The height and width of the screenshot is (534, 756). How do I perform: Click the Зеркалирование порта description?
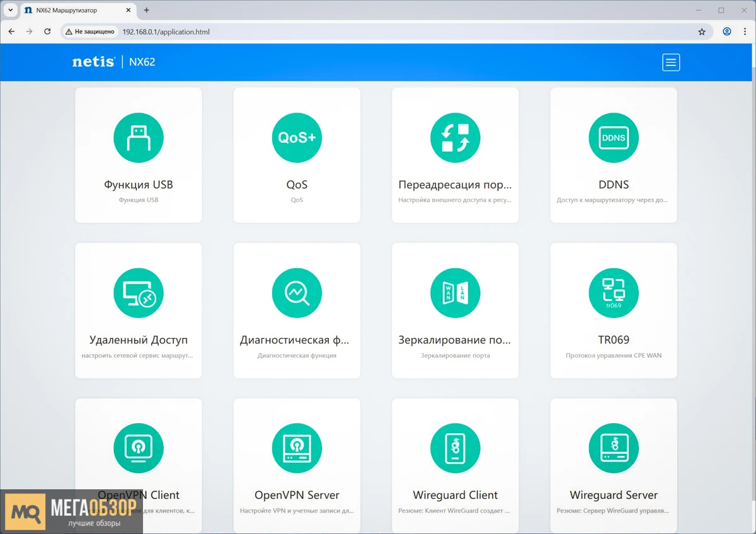tap(455, 356)
